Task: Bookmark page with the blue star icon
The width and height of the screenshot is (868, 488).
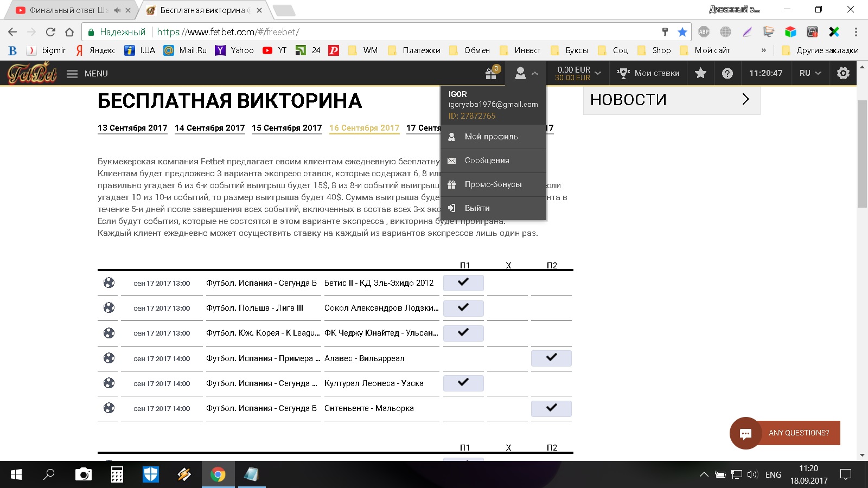Action: (682, 32)
